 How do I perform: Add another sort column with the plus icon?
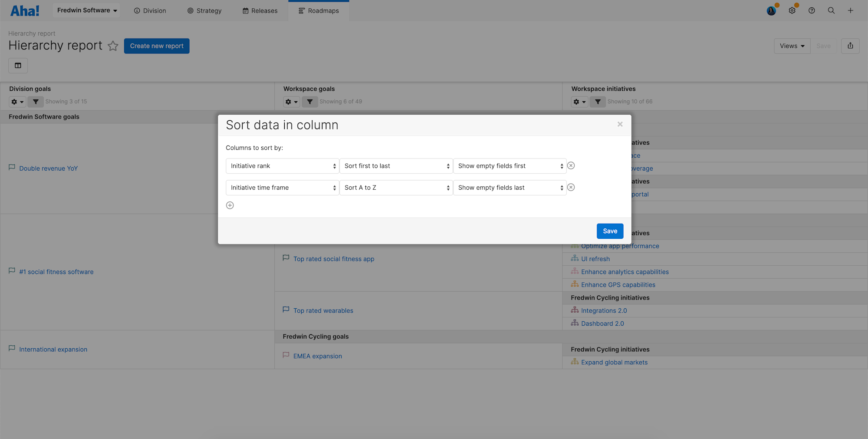click(230, 205)
